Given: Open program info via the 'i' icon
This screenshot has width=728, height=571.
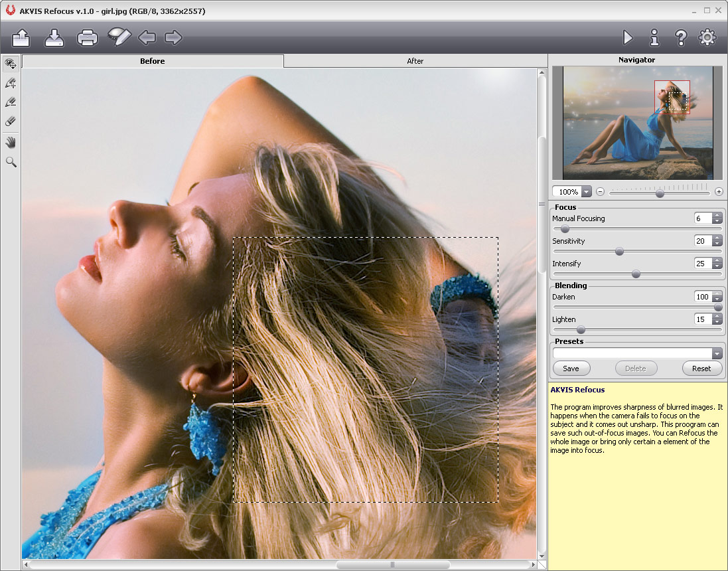Looking at the screenshot, I should click(x=654, y=38).
